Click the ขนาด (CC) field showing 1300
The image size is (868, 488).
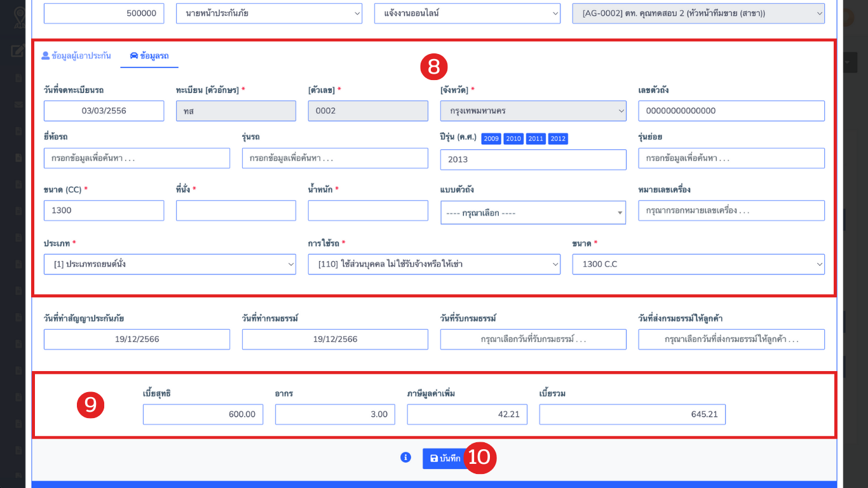click(104, 210)
